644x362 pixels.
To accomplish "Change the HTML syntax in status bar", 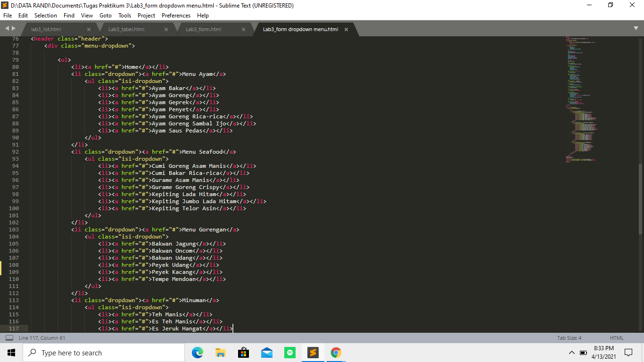I will [x=617, y=338].
